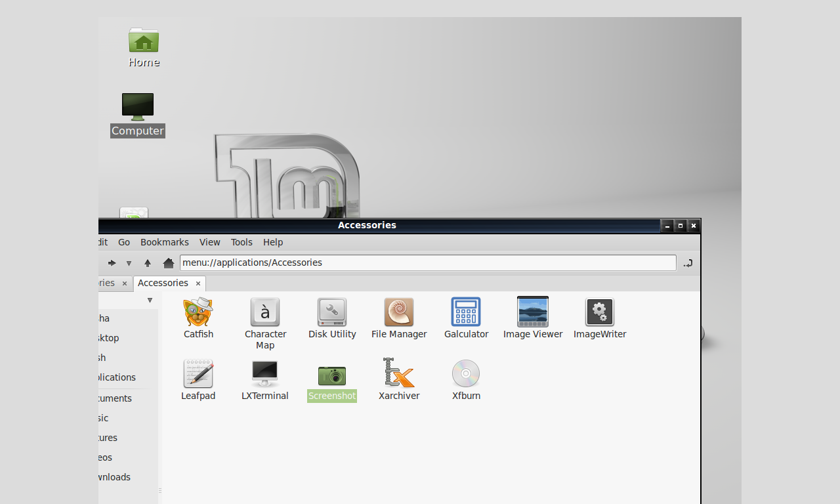
Task: Click the jump-to-path button beside address bar
Action: (688, 263)
